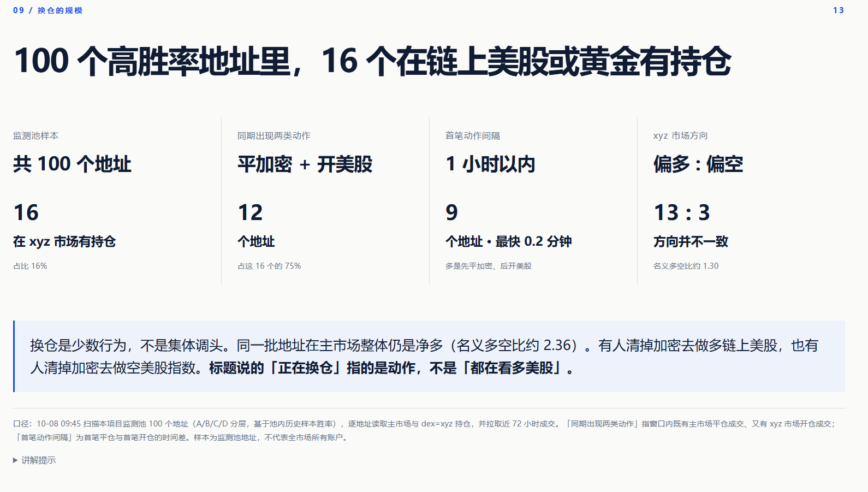Click the text 方向并不一致

[691, 241]
